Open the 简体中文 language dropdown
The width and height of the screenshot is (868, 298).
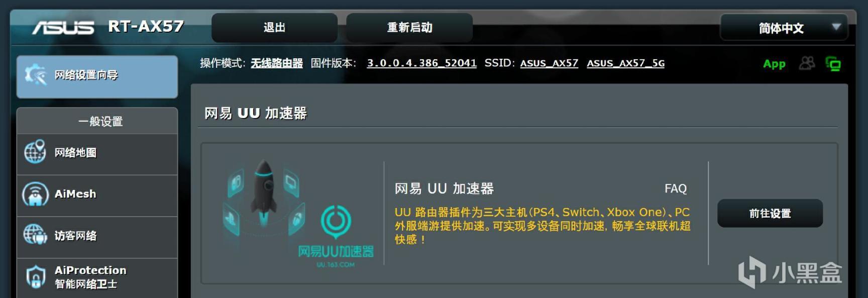[784, 28]
